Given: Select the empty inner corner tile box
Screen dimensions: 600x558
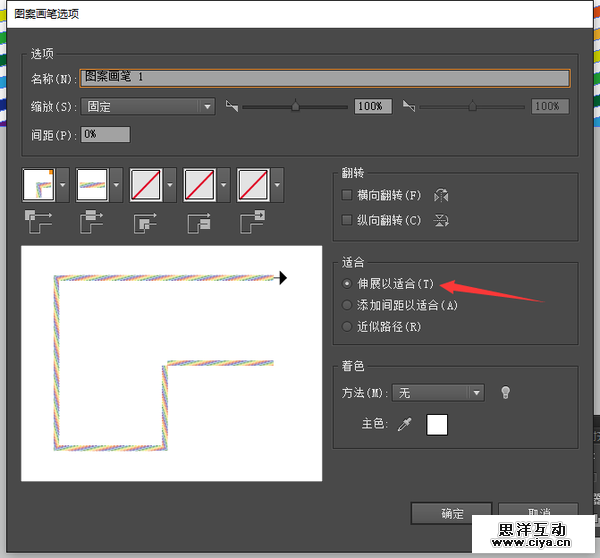Looking at the screenshot, I should click(x=146, y=184).
